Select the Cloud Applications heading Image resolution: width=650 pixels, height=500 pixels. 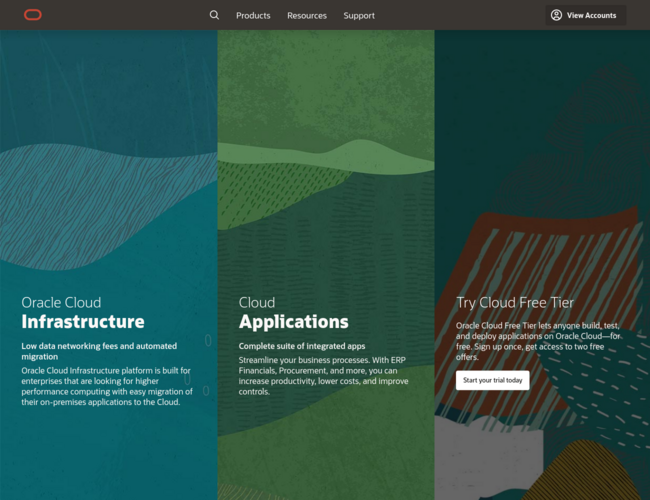293,312
